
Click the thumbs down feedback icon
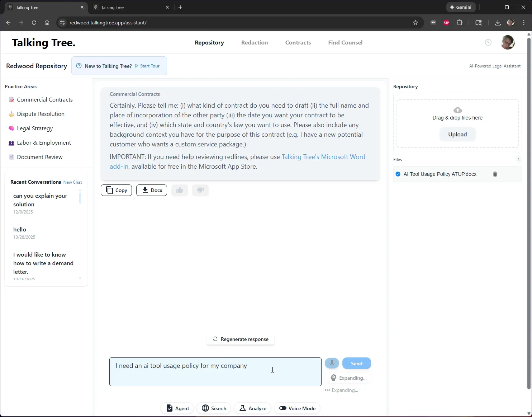point(200,190)
